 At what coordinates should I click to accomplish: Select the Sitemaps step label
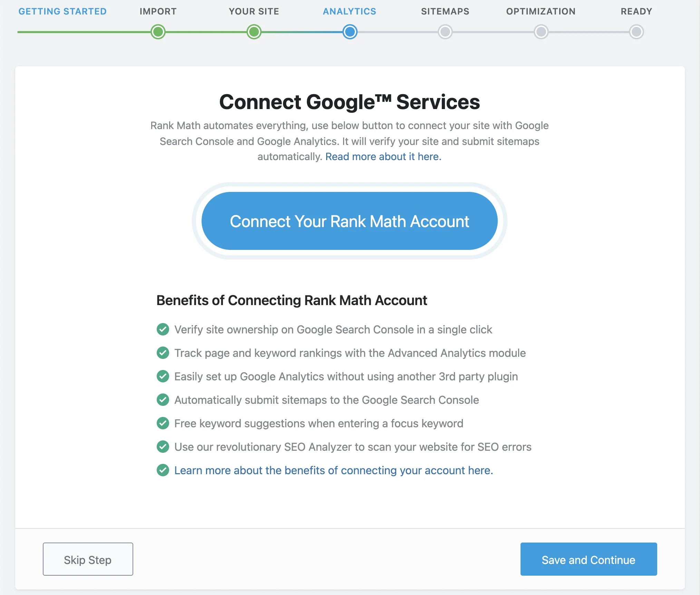click(x=445, y=11)
